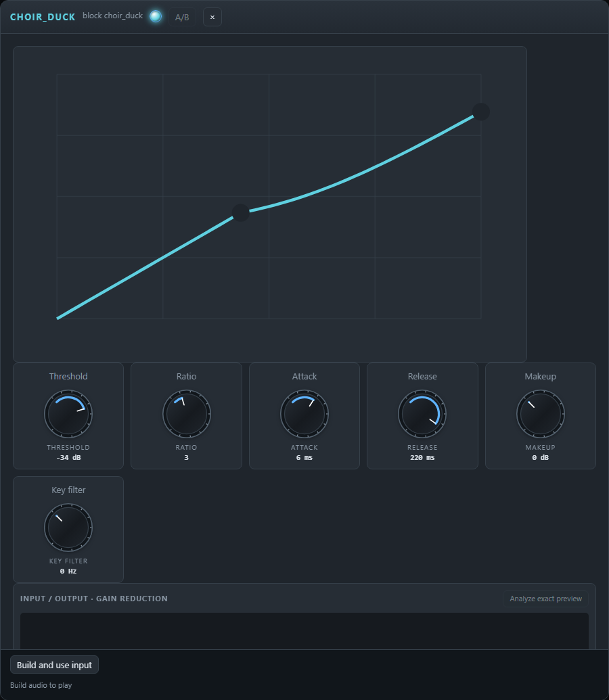Image resolution: width=609 pixels, height=700 pixels.
Task: Click the 220 ms release value
Action: 422,458
